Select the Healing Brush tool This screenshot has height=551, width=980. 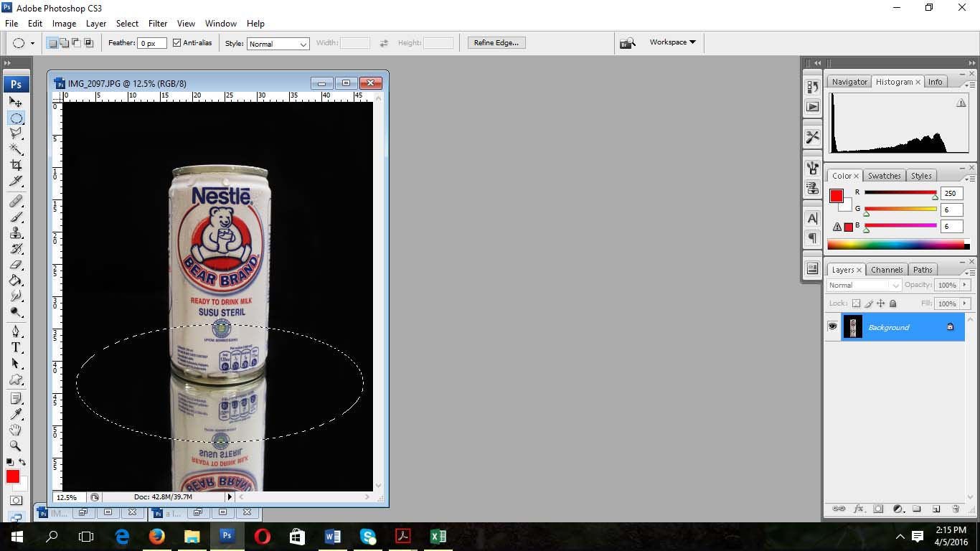[x=16, y=201]
